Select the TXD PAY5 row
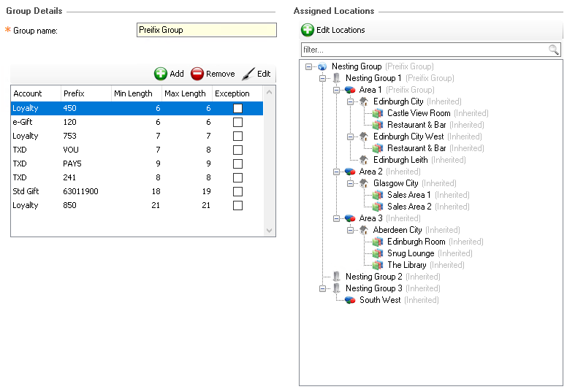 [110, 164]
